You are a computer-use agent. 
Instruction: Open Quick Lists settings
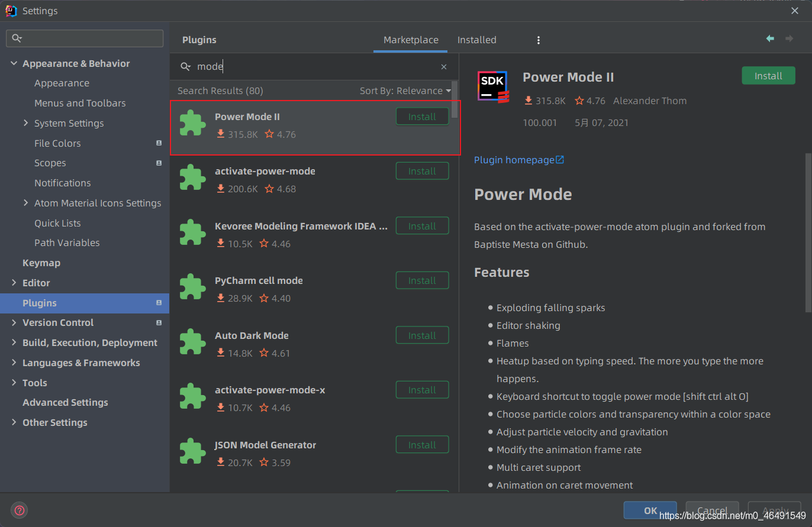pos(57,223)
